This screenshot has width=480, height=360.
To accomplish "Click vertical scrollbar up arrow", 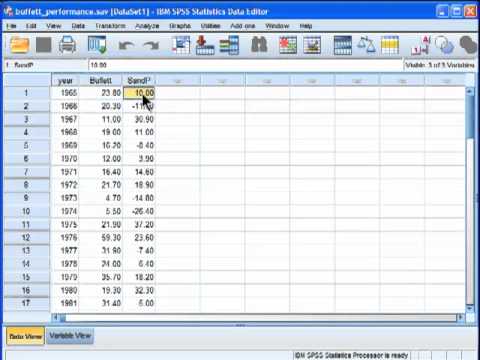I will tap(470, 91).
